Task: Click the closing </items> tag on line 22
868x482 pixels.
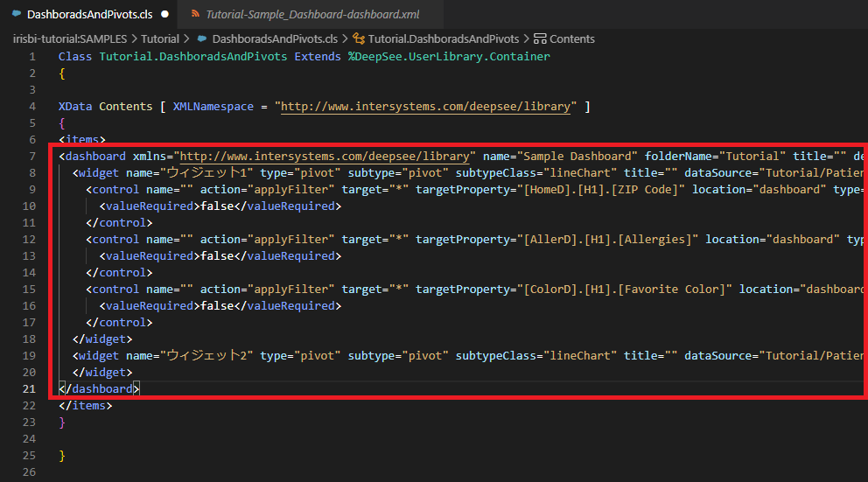Action: [85, 405]
